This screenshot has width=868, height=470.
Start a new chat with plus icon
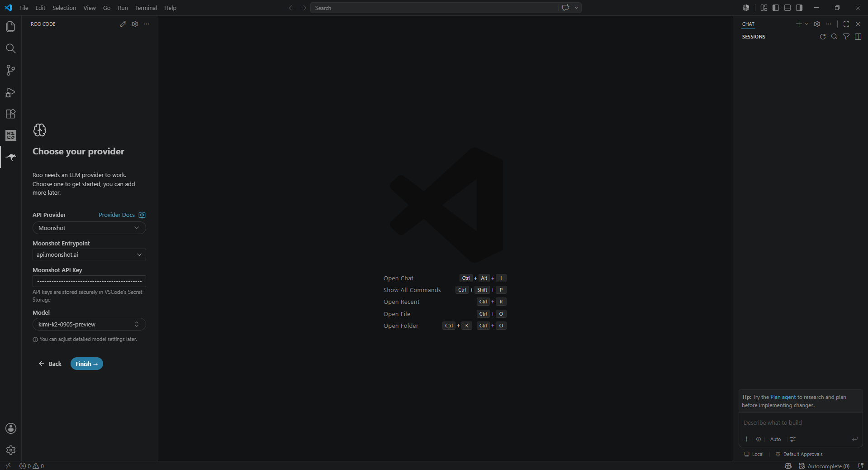click(799, 24)
